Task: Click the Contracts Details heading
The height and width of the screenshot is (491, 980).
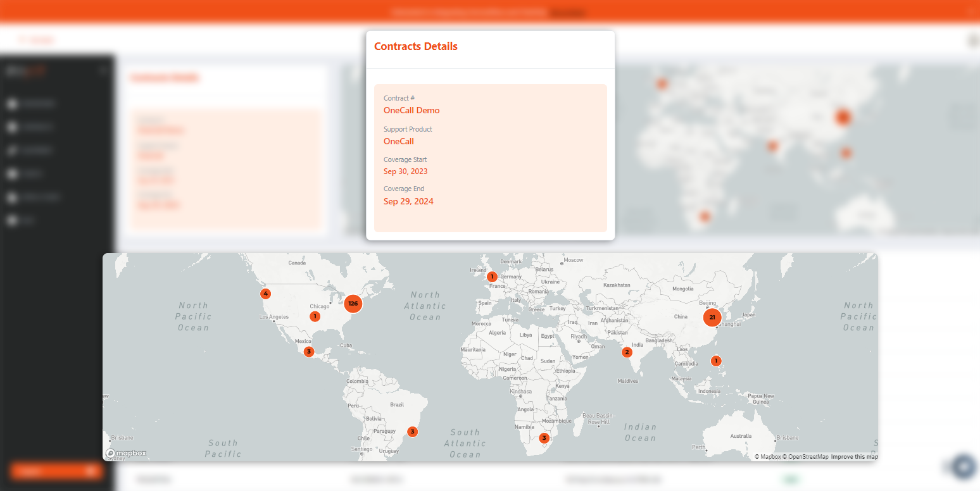Action: coord(416,46)
